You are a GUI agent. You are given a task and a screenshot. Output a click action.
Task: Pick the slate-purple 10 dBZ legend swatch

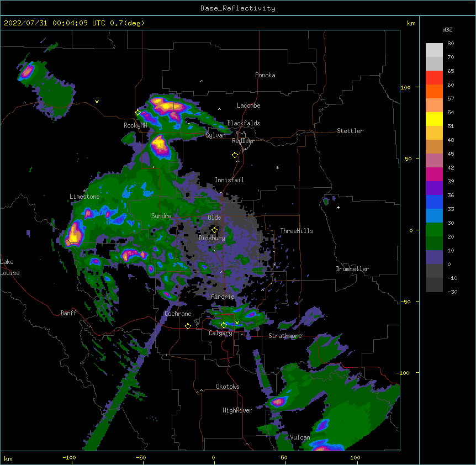(x=434, y=257)
